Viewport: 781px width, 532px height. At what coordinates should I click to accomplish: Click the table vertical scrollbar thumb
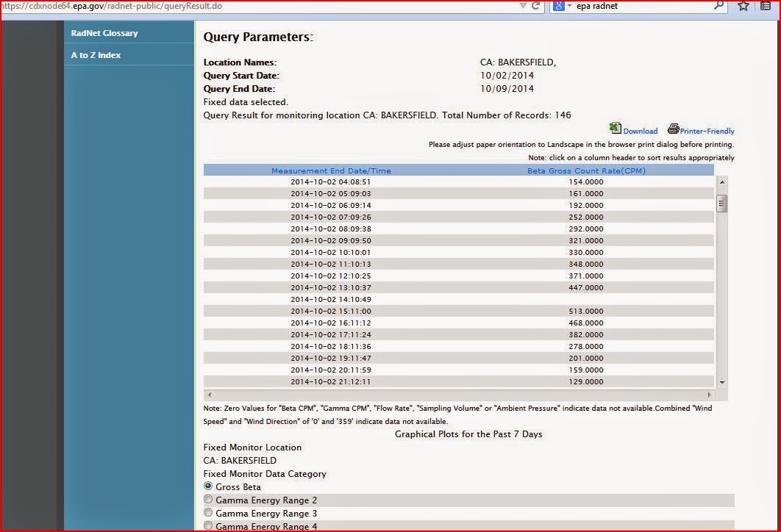coord(721,204)
